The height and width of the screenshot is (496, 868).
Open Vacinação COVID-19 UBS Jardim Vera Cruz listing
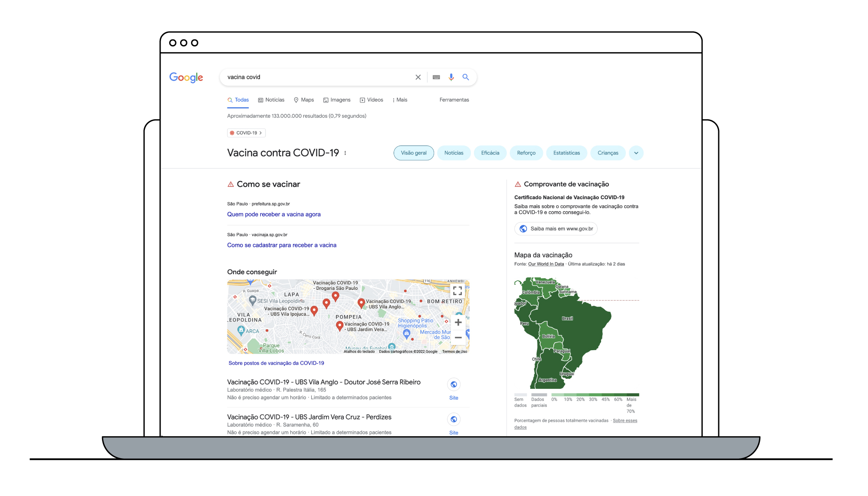[x=309, y=417]
